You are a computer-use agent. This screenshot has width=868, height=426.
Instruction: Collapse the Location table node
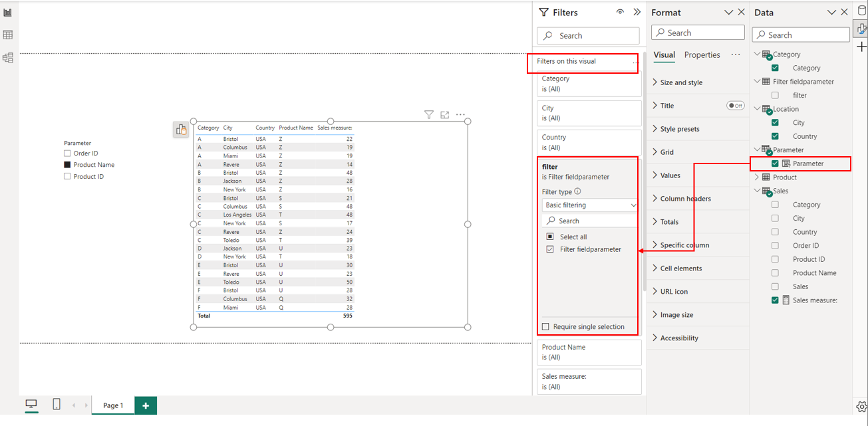coord(757,109)
